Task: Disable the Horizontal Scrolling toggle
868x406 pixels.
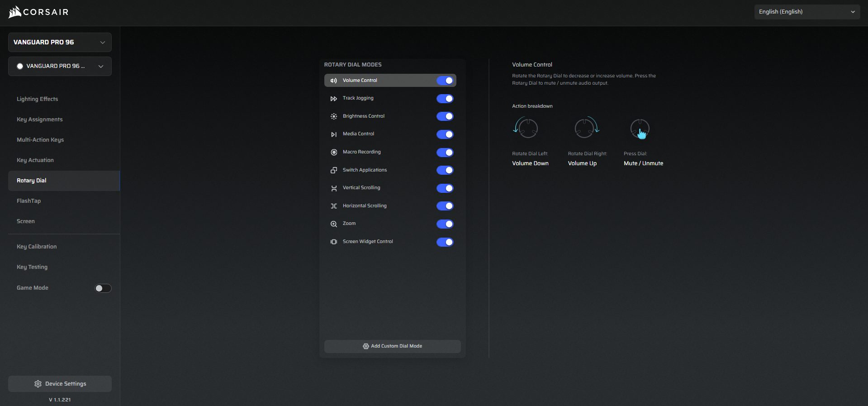Action: tap(445, 206)
